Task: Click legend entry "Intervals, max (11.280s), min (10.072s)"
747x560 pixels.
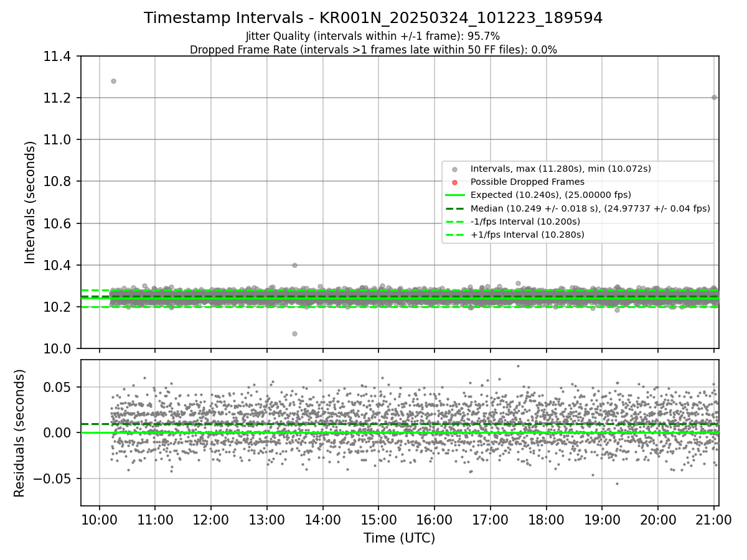Action: click(x=560, y=169)
